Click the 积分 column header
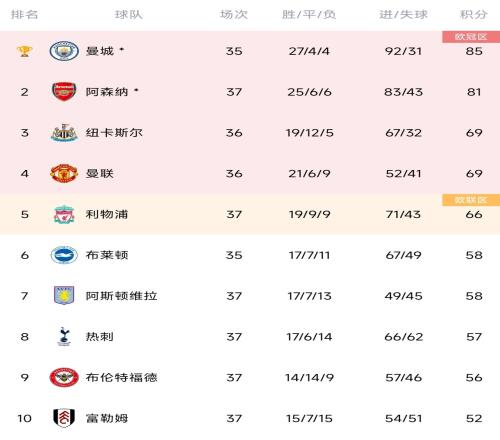This screenshot has width=500, height=440. [474, 14]
